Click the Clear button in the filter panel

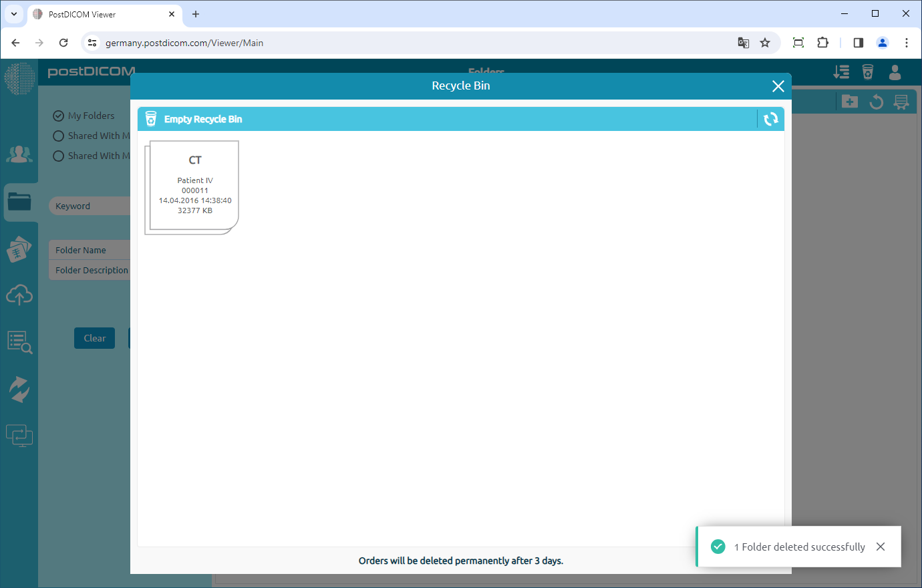click(x=94, y=338)
